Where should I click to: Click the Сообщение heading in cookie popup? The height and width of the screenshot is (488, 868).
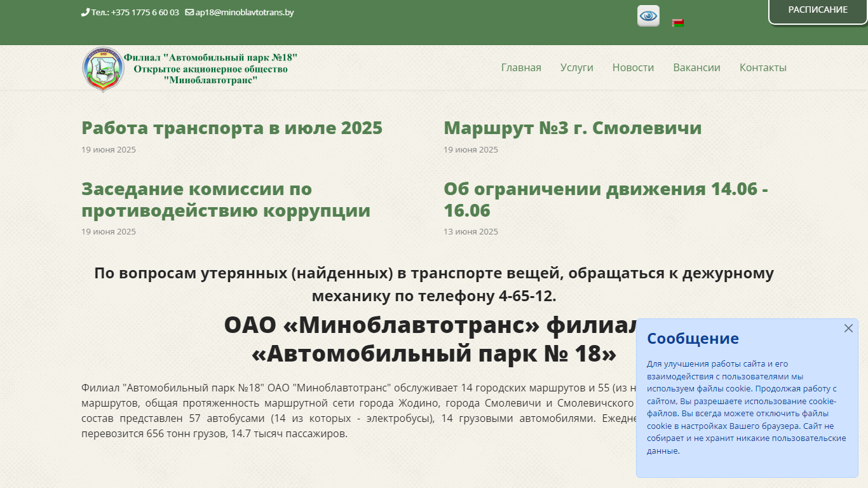pyautogui.click(x=693, y=338)
